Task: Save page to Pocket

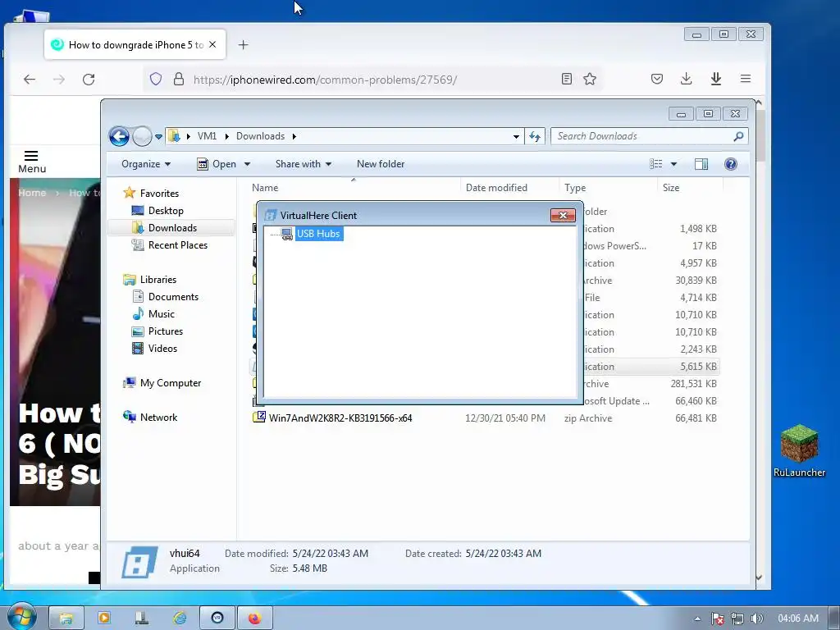Action: [x=657, y=79]
